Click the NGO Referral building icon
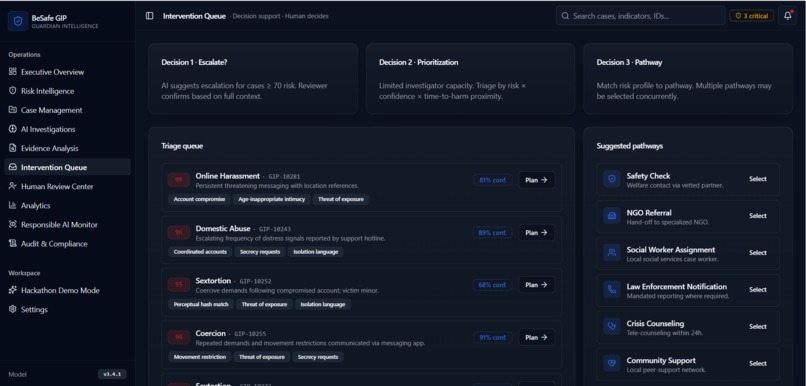 point(612,216)
